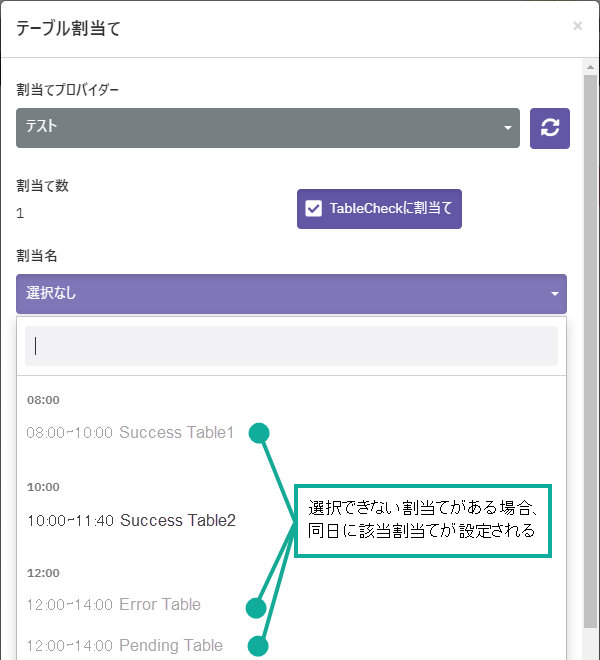Select 08:00-10:00 Success Table1 option

(130, 433)
